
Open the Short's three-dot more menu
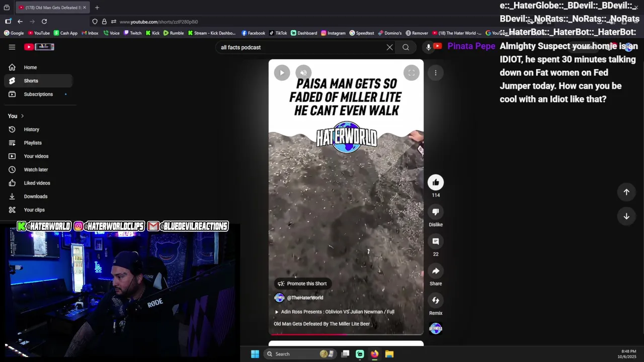[436, 72]
